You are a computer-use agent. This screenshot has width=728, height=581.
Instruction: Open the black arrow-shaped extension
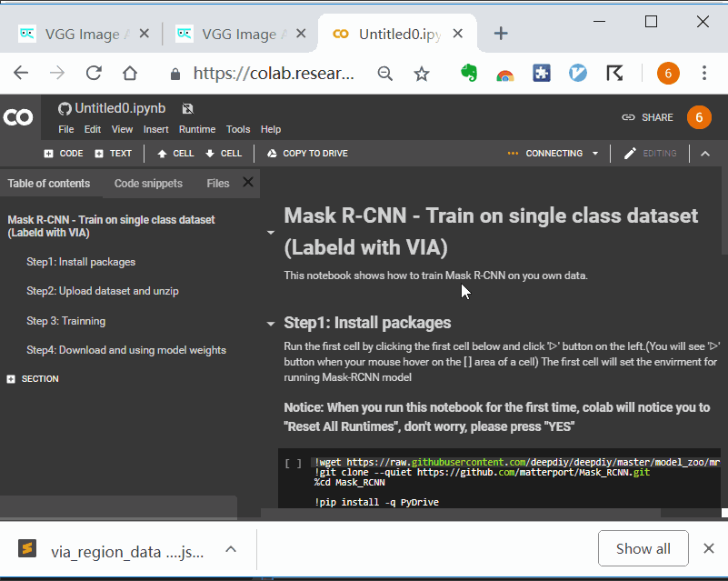614,74
